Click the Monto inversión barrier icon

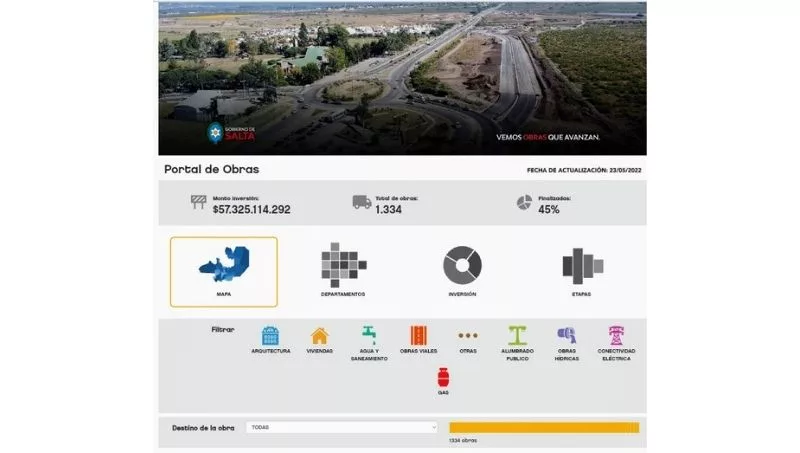(x=199, y=203)
